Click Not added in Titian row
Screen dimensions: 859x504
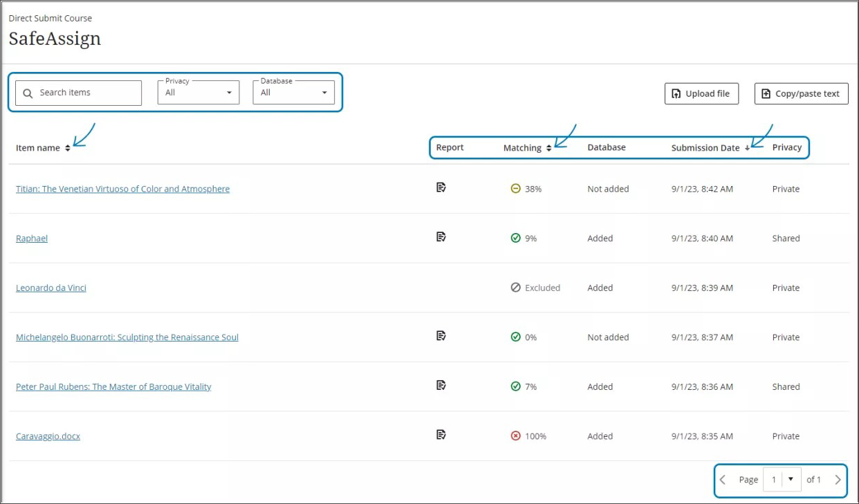tap(608, 189)
